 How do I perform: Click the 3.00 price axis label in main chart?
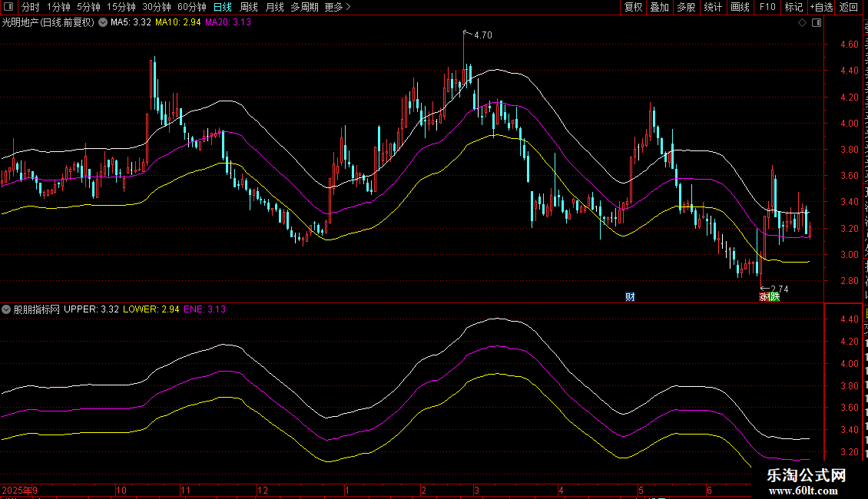pos(849,254)
